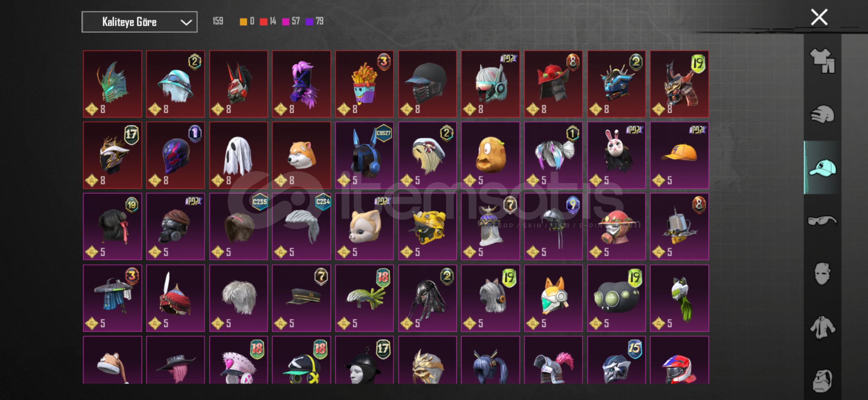868x400 pixels.
Task: Select the Shiba dog head item
Action: point(301,155)
